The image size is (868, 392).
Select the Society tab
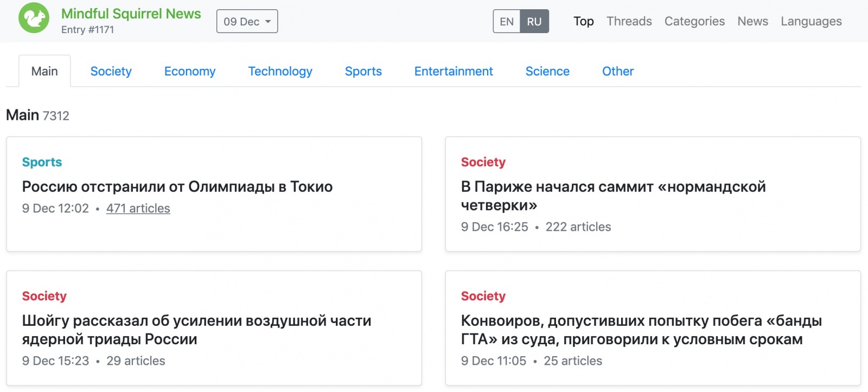(111, 71)
